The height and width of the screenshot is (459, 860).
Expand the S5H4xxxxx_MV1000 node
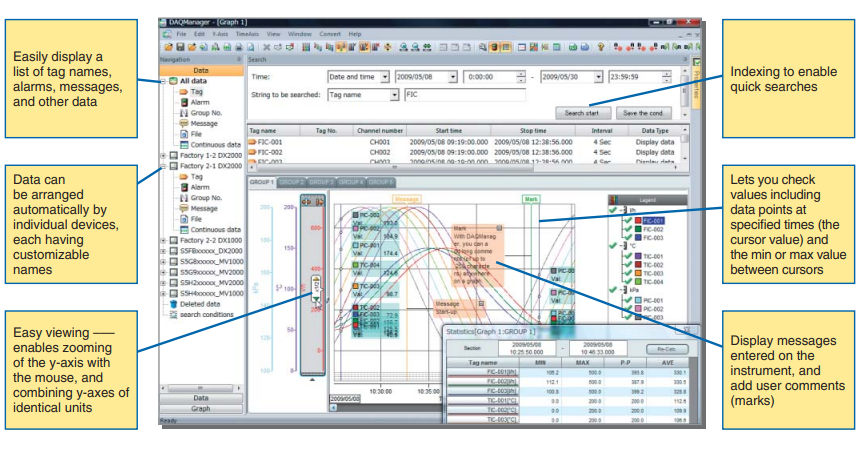coord(163,293)
